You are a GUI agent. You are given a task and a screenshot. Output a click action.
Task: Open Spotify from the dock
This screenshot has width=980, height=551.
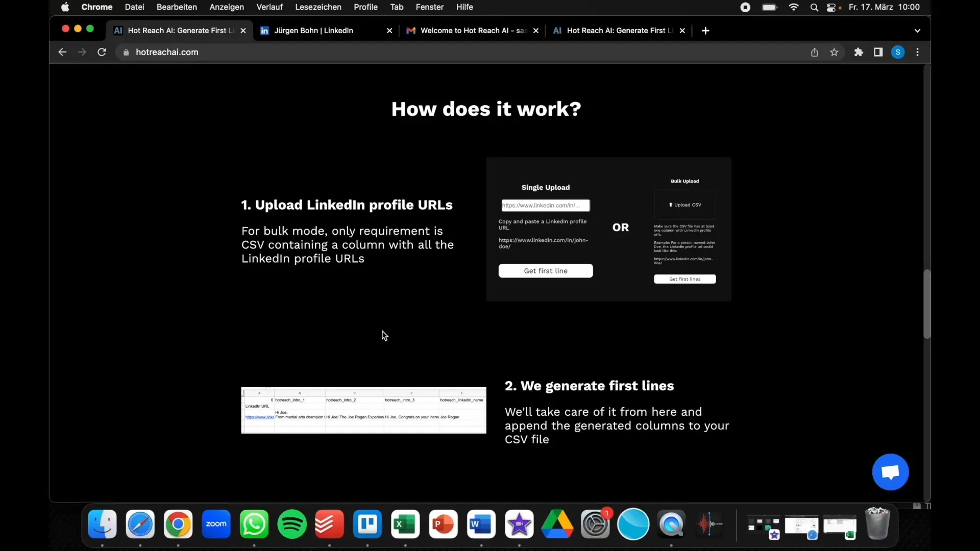point(291,524)
